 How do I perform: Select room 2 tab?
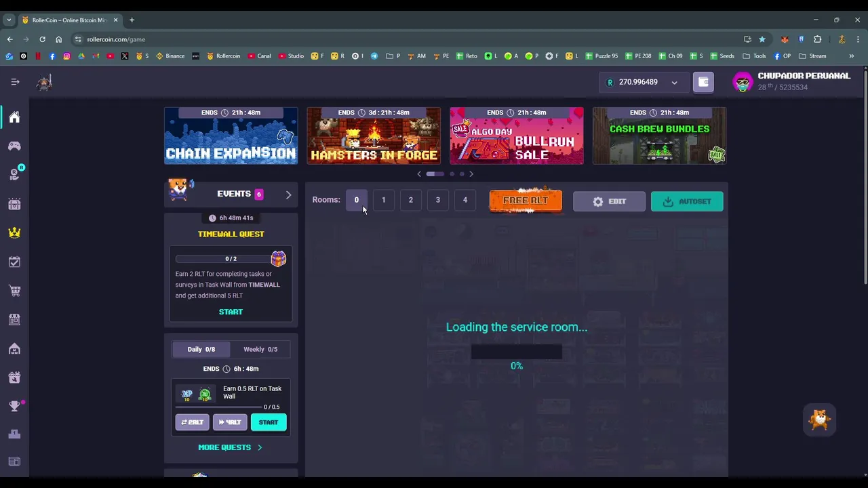pyautogui.click(x=410, y=200)
